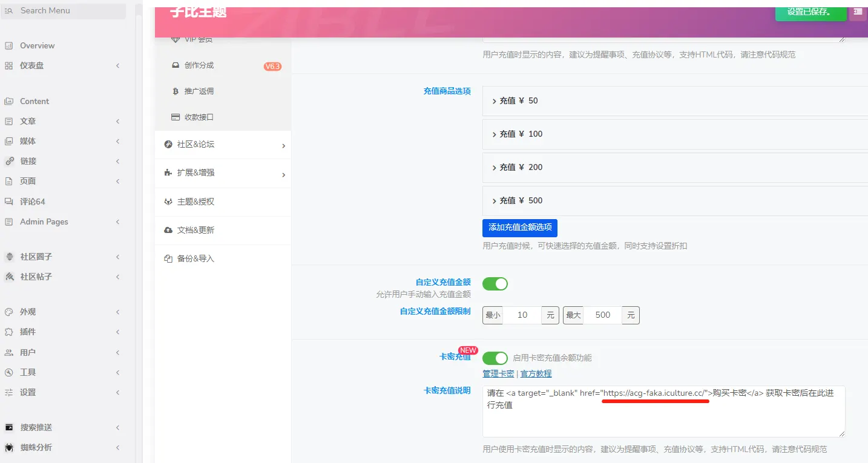Open the 管理卡密 link
Screen dimensions: 868x463
(498, 373)
